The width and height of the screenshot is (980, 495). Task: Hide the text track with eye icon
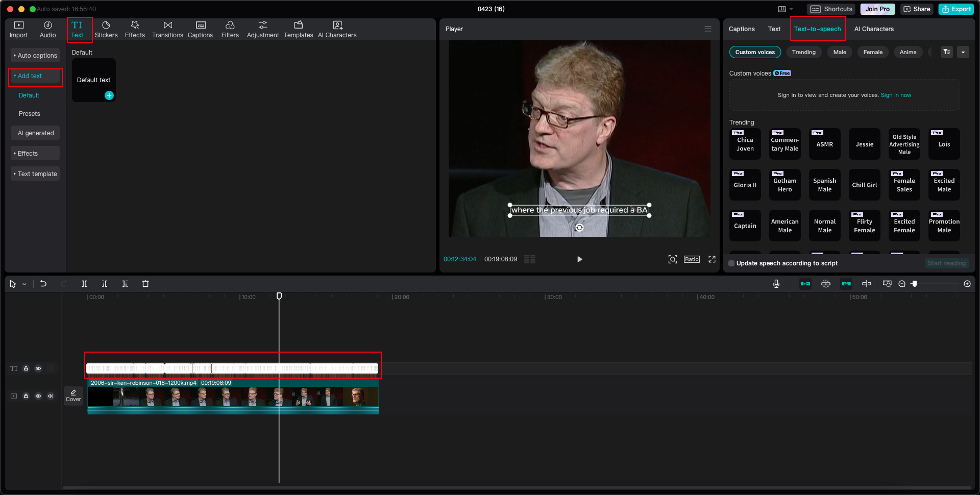pos(38,368)
